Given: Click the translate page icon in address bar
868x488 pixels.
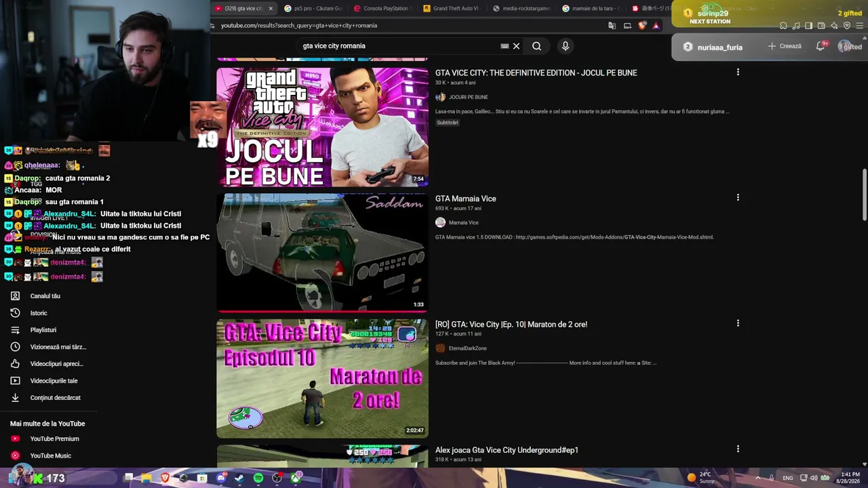Looking at the screenshot, I should [x=612, y=26].
